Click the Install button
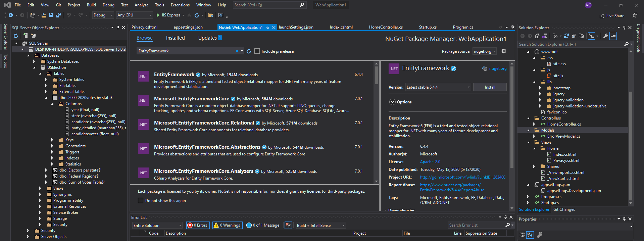Image resolution: width=644 pixels, height=241 pixels. 490,87
